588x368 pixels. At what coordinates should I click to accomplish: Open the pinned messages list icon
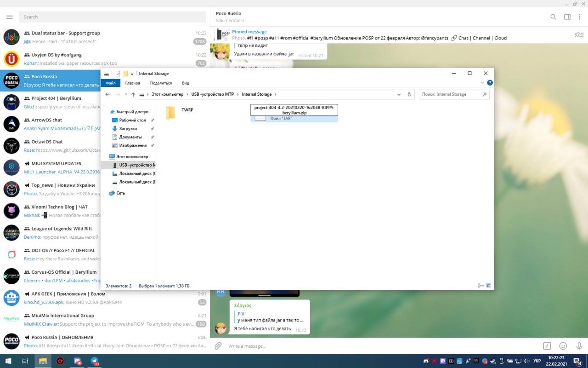(x=579, y=35)
